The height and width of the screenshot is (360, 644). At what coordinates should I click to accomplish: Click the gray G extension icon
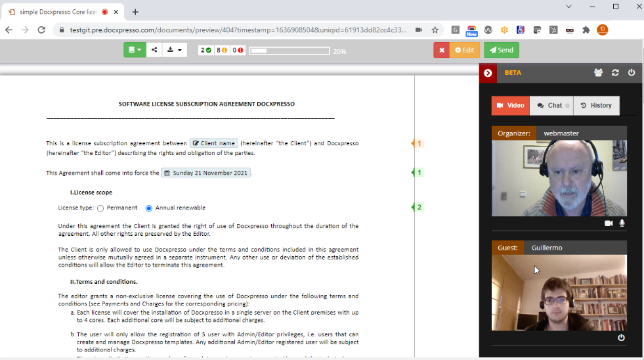pyautogui.click(x=455, y=30)
